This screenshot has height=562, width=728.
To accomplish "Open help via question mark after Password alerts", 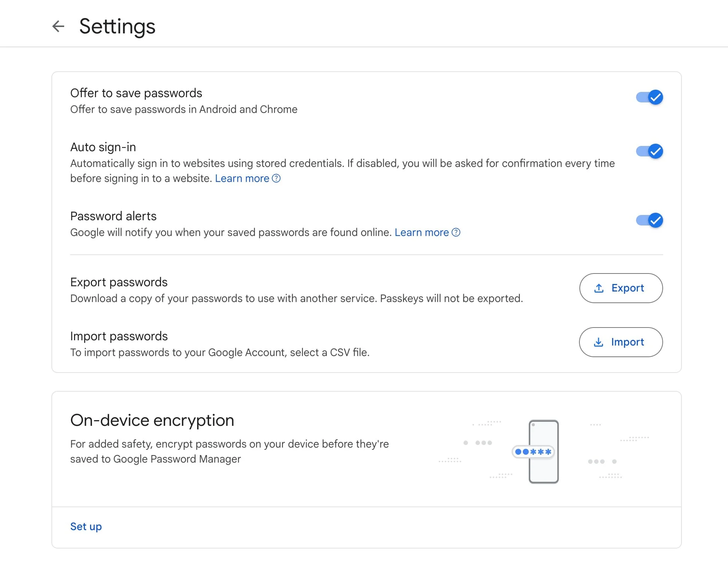I will pyautogui.click(x=456, y=233).
